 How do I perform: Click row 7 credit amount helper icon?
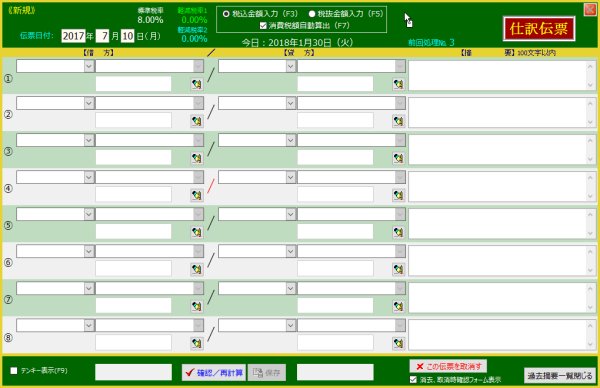pyautogui.click(x=398, y=306)
